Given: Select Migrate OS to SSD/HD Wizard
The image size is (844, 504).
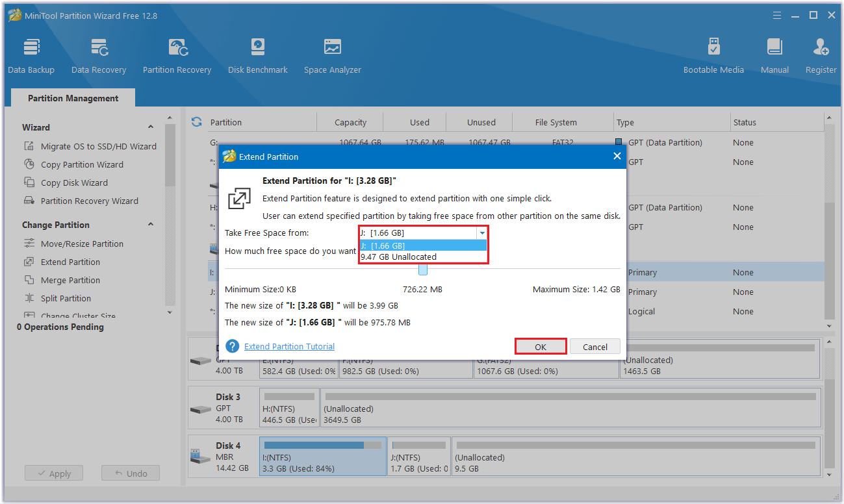Looking at the screenshot, I should pos(99,146).
